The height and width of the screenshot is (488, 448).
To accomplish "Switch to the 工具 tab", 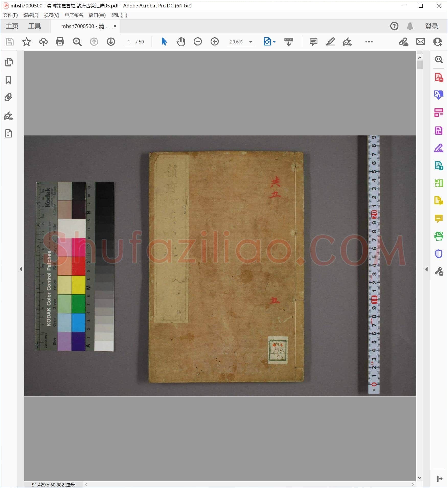I will [35, 26].
